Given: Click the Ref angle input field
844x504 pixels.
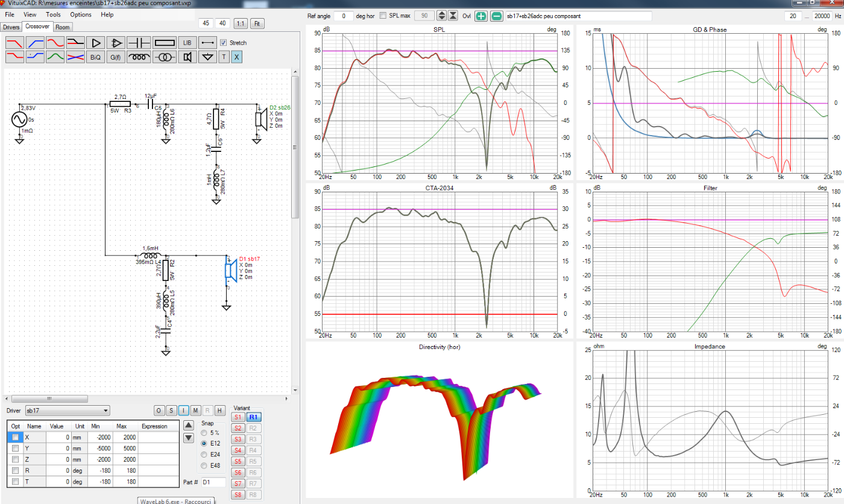Looking at the screenshot, I should click(x=344, y=16).
